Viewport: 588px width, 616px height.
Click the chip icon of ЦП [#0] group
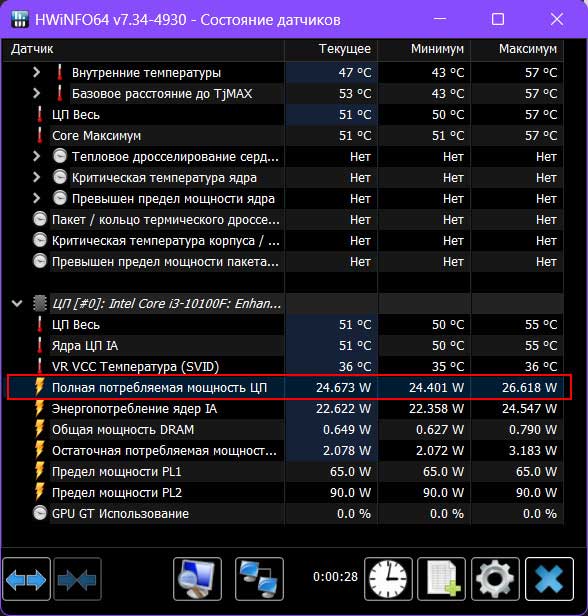pyautogui.click(x=40, y=303)
